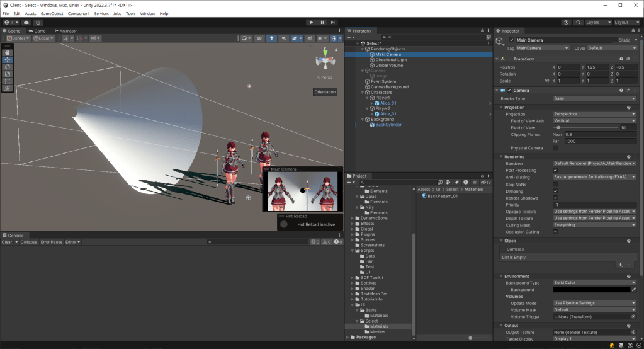This screenshot has height=349, width=644.
Task: Open the Undo History icon in the top bar
Action: click(x=565, y=22)
